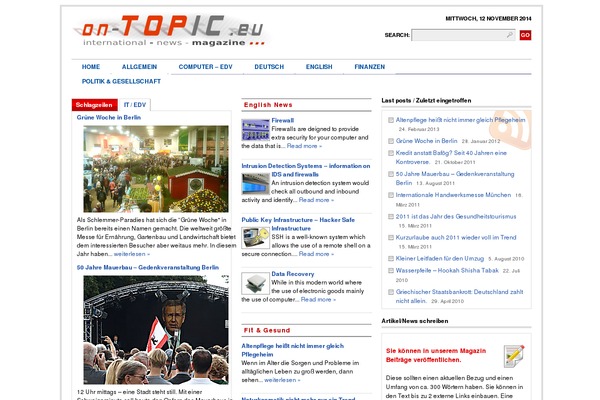The image size is (600, 400).
Task: Click the Grüne Woche exhibition hall photo
Action: pyautogui.click(x=156, y=169)
